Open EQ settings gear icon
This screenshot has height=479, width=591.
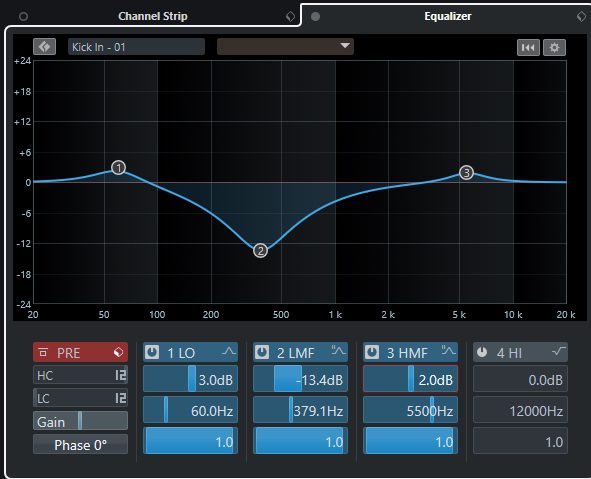click(554, 47)
